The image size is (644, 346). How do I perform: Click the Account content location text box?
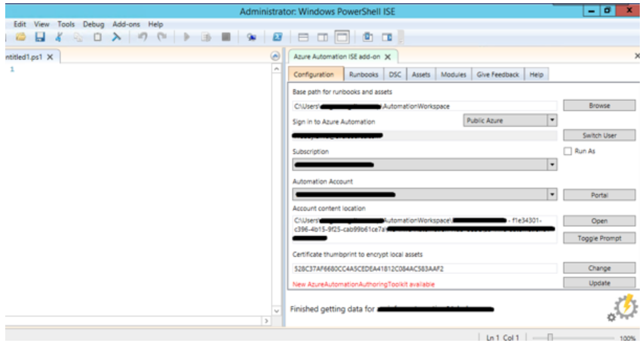tap(424, 229)
